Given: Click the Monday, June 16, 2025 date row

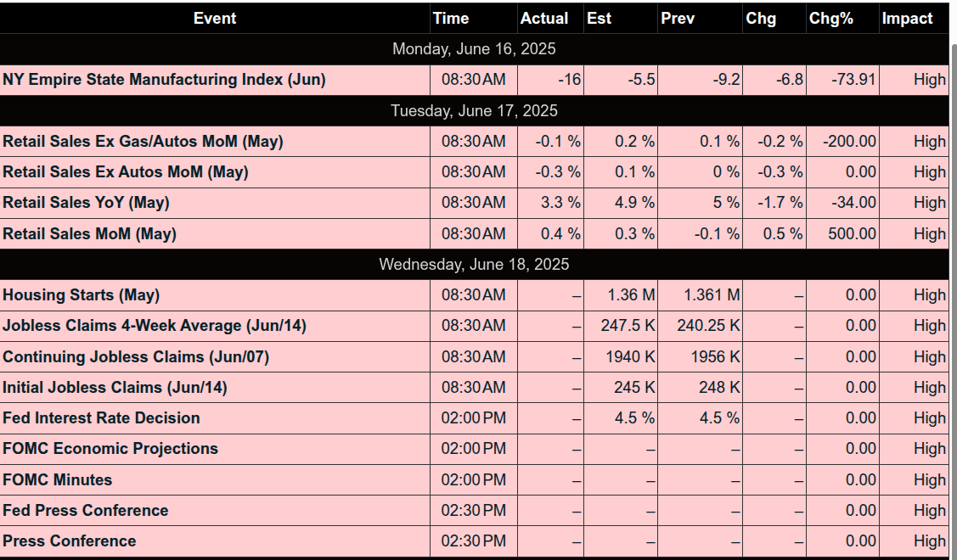Looking at the screenshot, I should [x=474, y=49].
